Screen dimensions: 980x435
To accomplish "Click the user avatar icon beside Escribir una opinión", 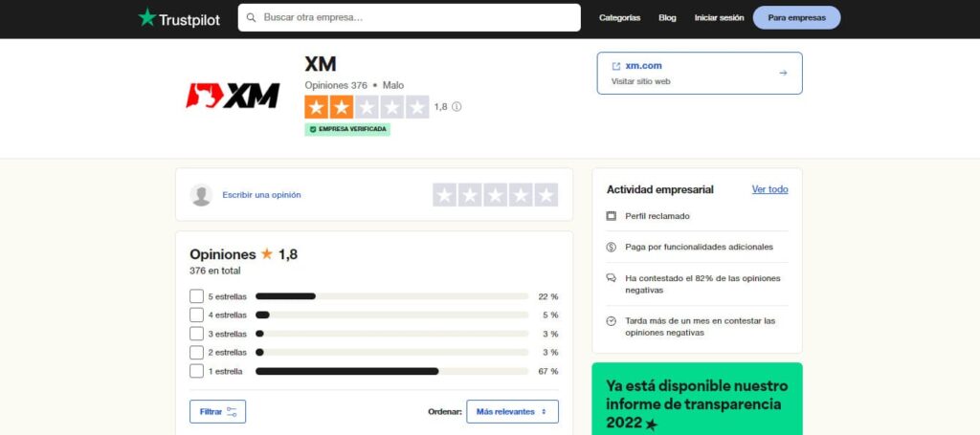I will (201, 195).
